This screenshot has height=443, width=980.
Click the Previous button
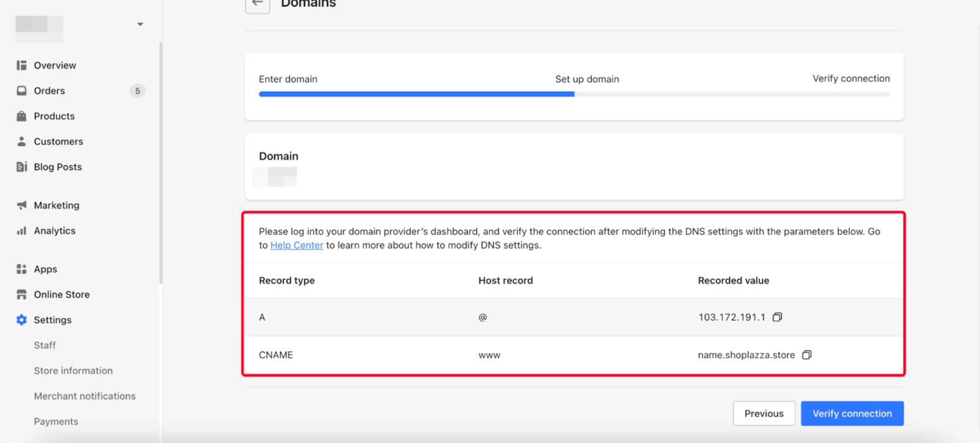click(x=764, y=414)
